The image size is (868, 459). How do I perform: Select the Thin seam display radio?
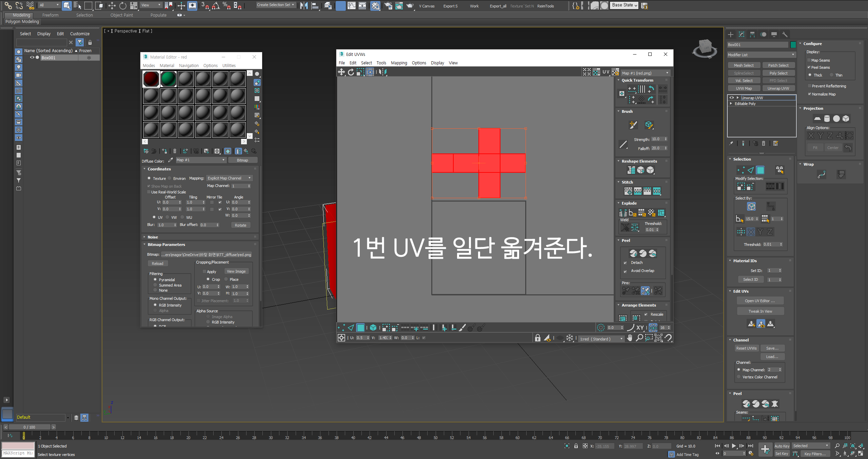point(831,75)
